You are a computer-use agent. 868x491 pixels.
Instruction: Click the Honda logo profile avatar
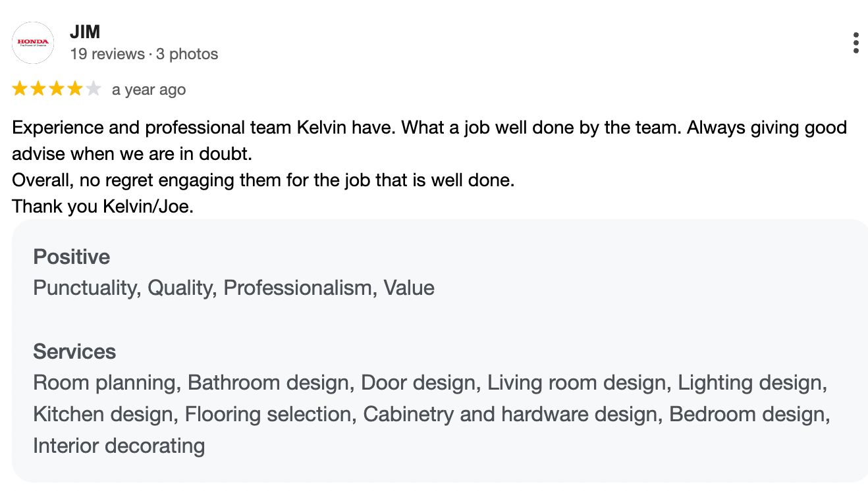click(x=33, y=43)
